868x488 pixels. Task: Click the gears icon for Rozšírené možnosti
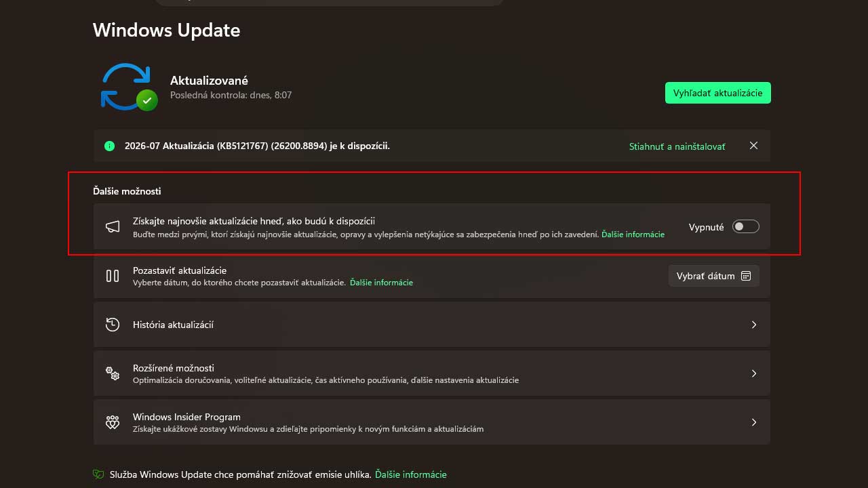click(113, 373)
